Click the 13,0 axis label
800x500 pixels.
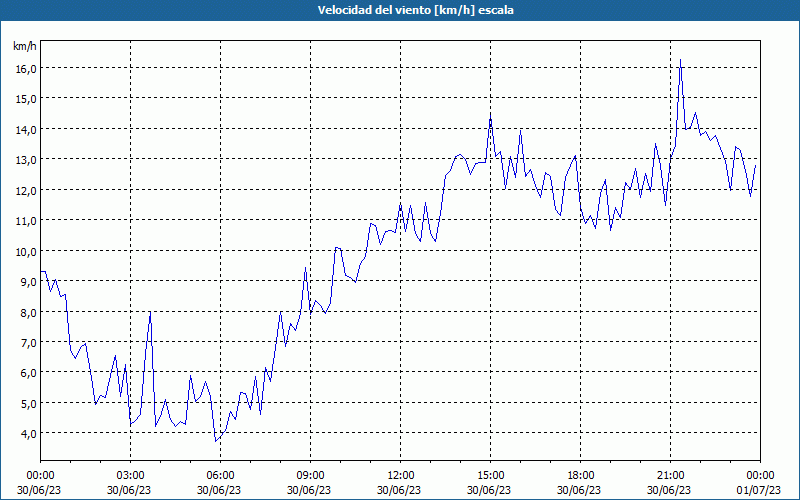point(24,160)
